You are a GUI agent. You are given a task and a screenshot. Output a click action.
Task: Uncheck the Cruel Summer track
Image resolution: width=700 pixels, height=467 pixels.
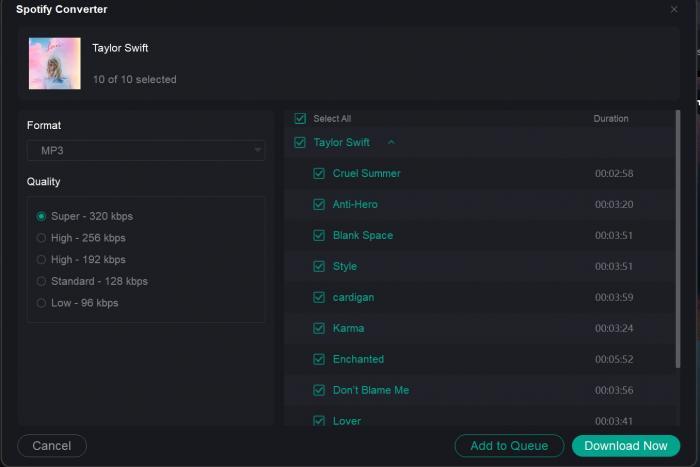pyautogui.click(x=319, y=174)
